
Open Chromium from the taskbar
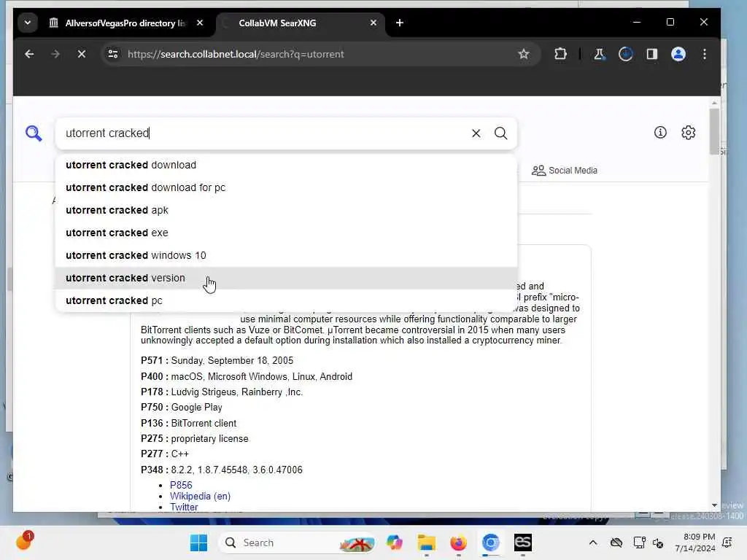[x=491, y=542]
